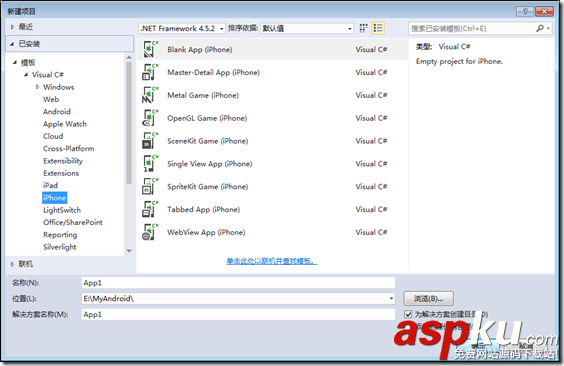This screenshot has height=366, width=564.
Task: Select Master-Detail App (iPhone) template icon
Action: pyautogui.click(x=150, y=72)
